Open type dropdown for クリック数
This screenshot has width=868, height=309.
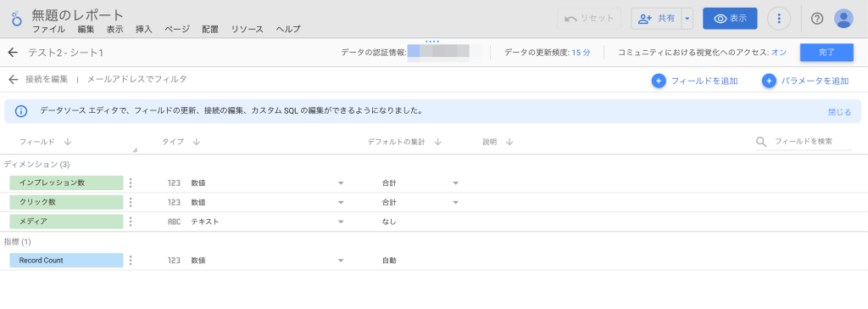341,203
